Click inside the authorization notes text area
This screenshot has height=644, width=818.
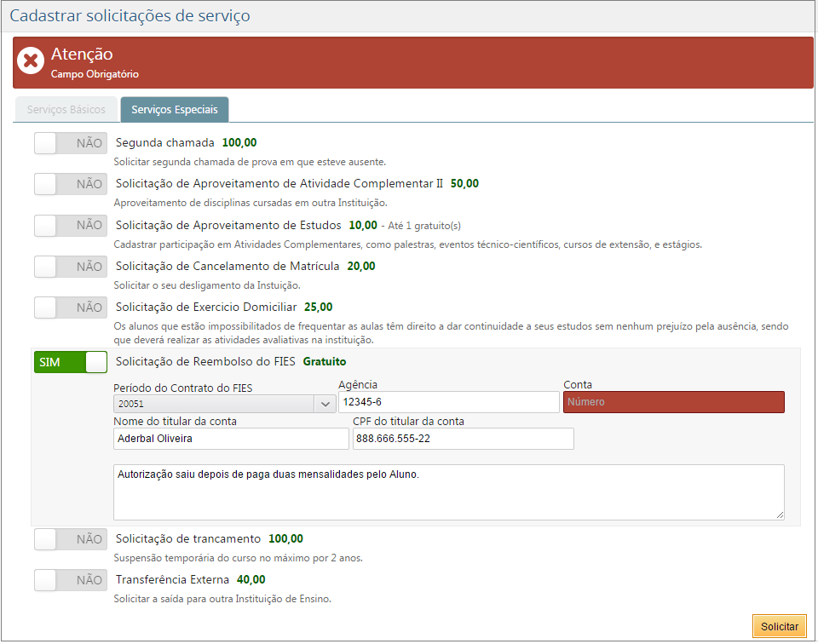[x=448, y=492]
